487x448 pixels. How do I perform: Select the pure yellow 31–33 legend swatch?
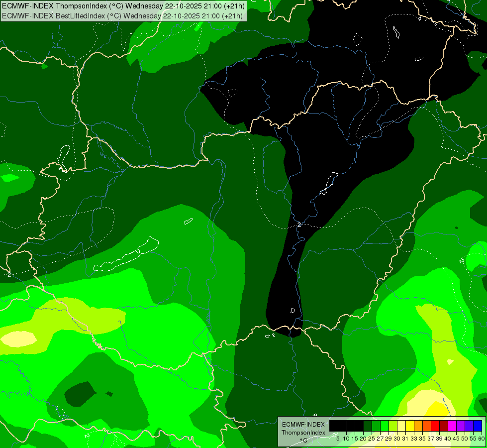410,426
